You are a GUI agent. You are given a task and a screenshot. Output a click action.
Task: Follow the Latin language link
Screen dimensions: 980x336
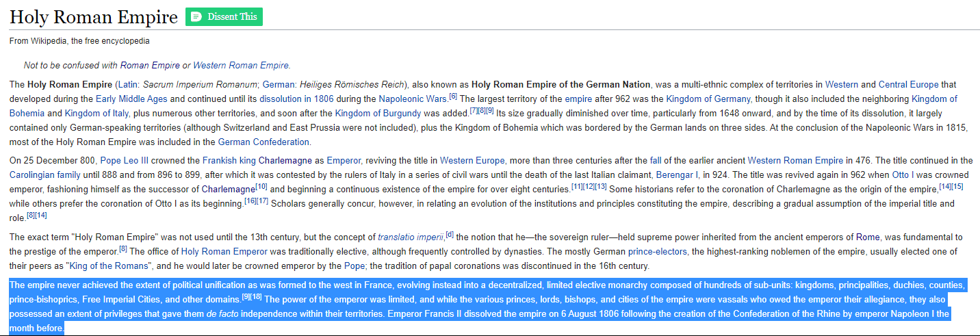(x=128, y=85)
